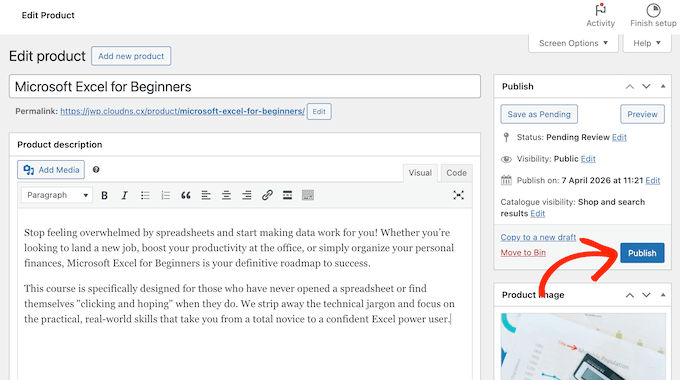The height and width of the screenshot is (380, 680).
Task: Click inside the product description text area
Action: tap(245, 295)
